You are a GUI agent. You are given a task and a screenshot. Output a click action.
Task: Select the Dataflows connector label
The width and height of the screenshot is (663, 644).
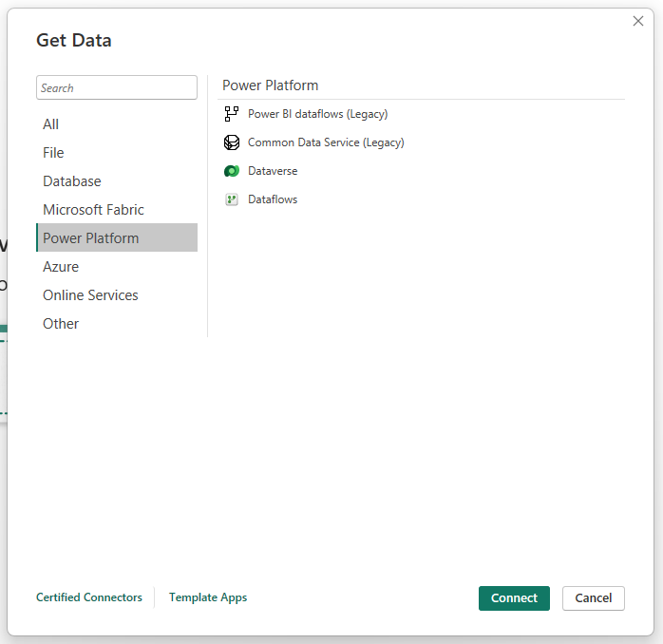273,199
